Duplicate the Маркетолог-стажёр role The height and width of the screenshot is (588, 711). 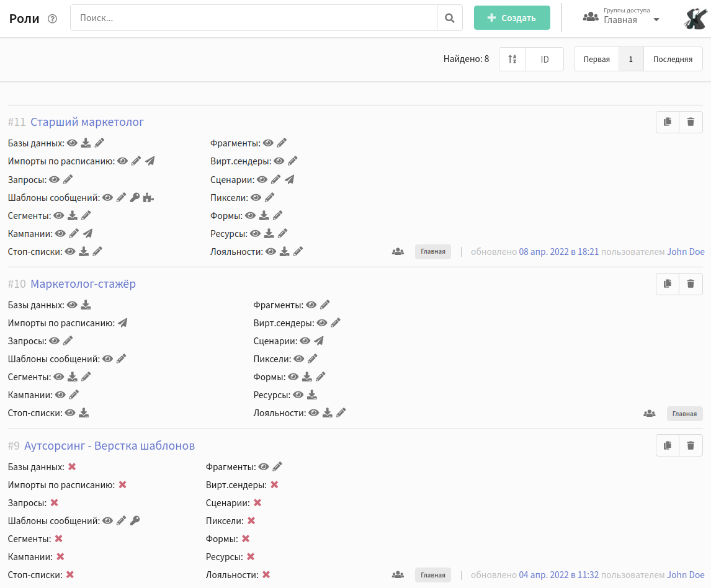pos(668,284)
